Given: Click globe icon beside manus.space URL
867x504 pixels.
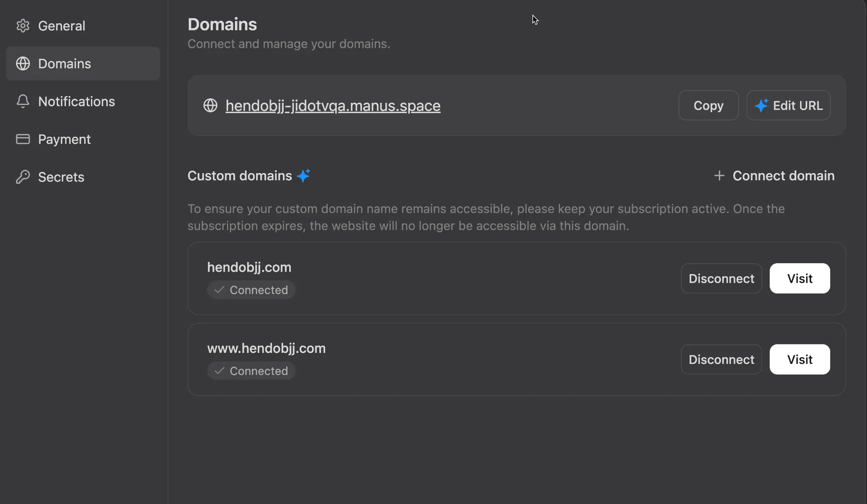Looking at the screenshot, I should click(210, 105).
